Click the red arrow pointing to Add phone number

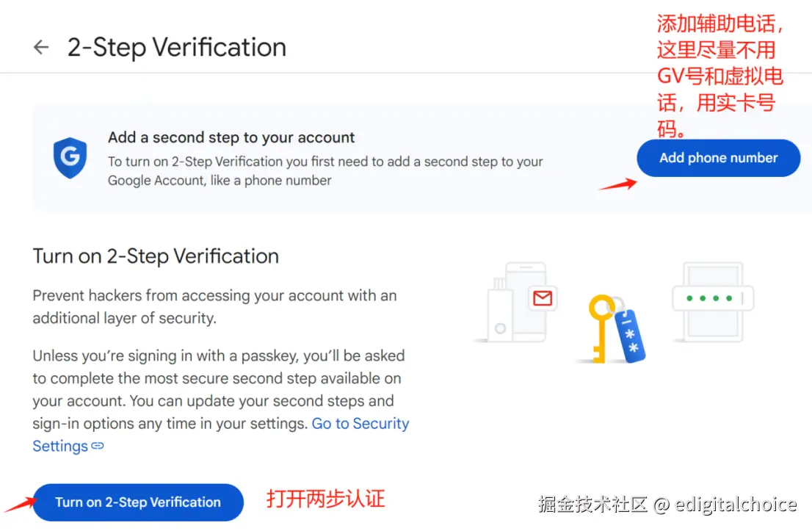tap(617, 184)
